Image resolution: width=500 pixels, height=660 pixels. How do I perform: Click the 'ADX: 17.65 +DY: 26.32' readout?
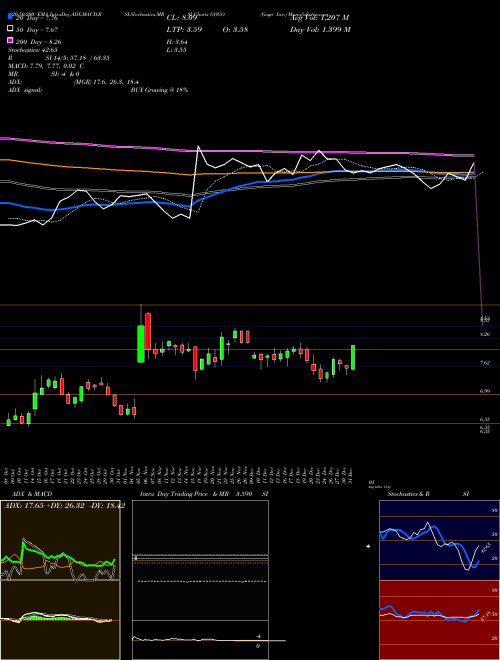point(45,506)
